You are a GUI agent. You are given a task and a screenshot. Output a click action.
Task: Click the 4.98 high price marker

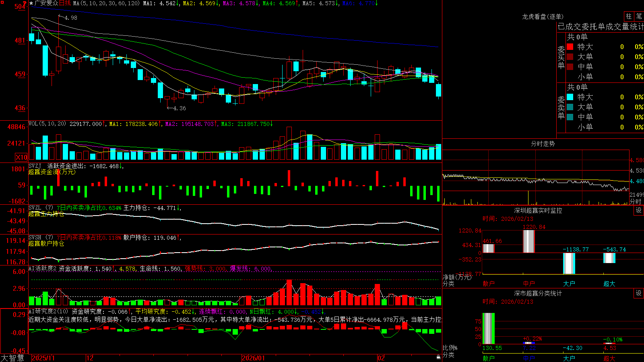(68, 18)
